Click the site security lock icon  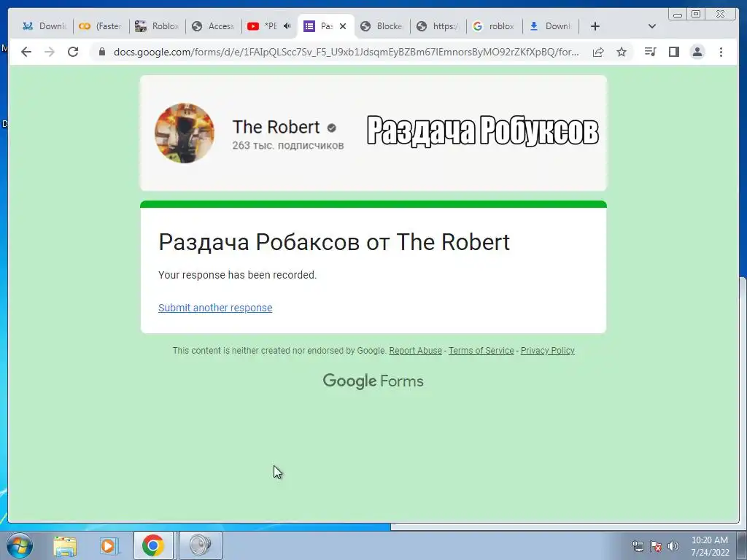coord(101,52)
